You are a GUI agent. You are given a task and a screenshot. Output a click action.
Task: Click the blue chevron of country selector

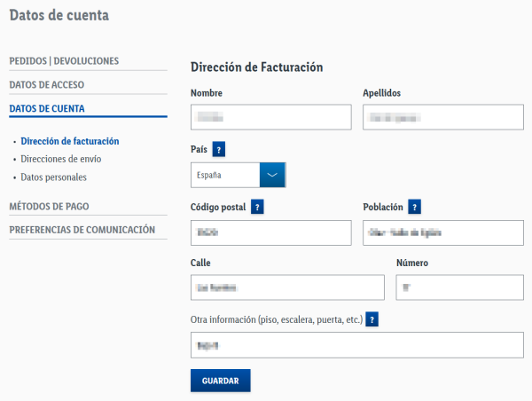click(x=272, y=175)
